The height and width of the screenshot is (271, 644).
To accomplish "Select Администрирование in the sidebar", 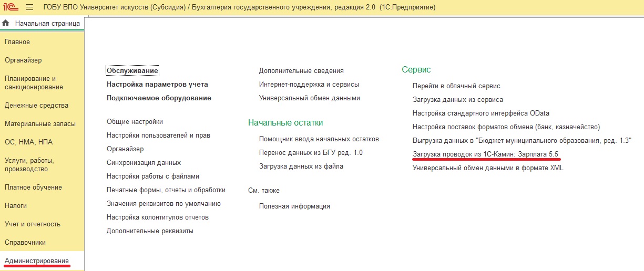I will point(36,261).
